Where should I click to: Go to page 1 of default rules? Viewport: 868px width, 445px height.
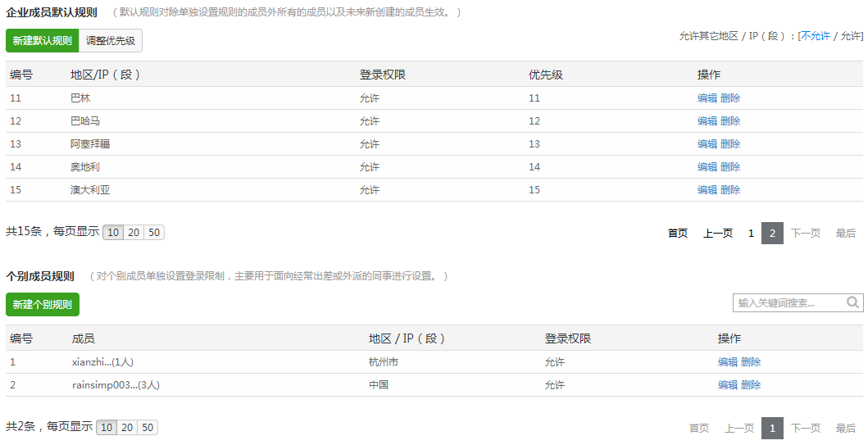point(751,234)
